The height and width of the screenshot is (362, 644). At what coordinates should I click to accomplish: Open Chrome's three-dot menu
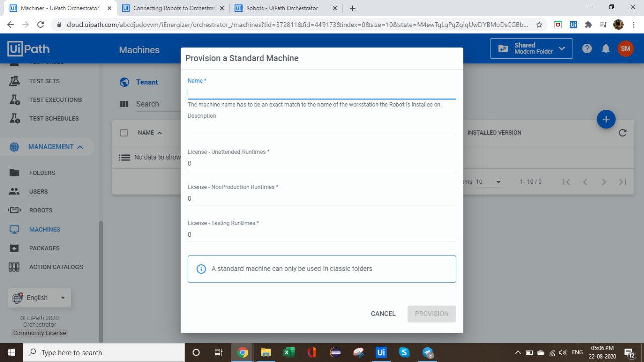coord(633,24)
